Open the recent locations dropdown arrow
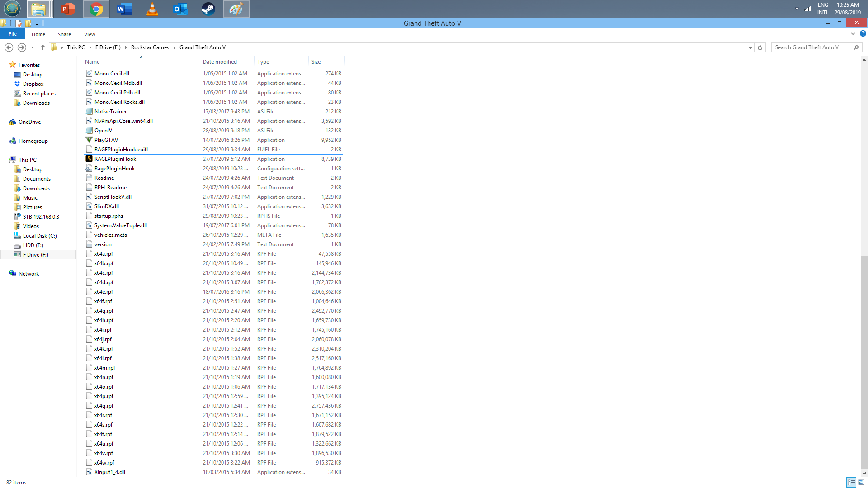 33,47
